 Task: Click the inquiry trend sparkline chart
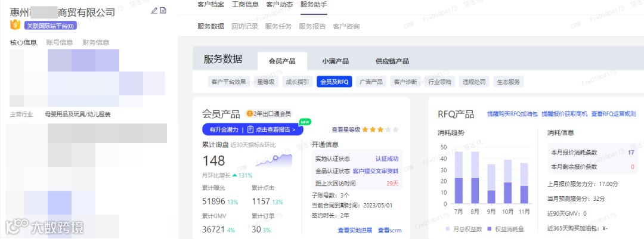pos(274,160)
